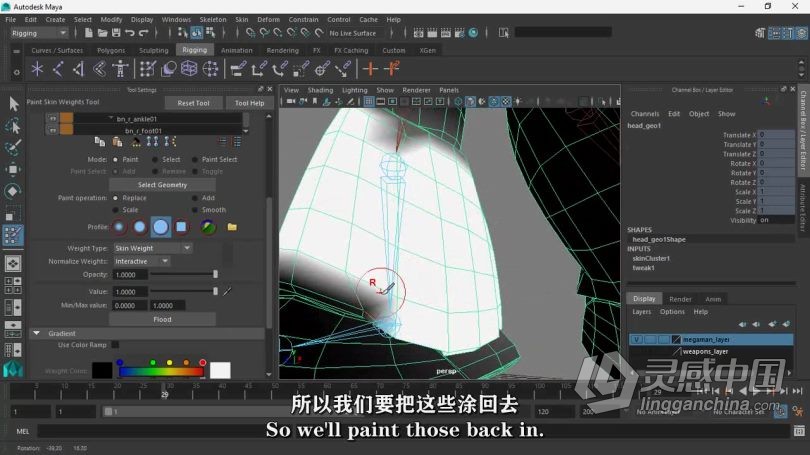Choose the Replace paint operation
The width and height of the screenshot is (810, 455).
(x=116, y=198)
